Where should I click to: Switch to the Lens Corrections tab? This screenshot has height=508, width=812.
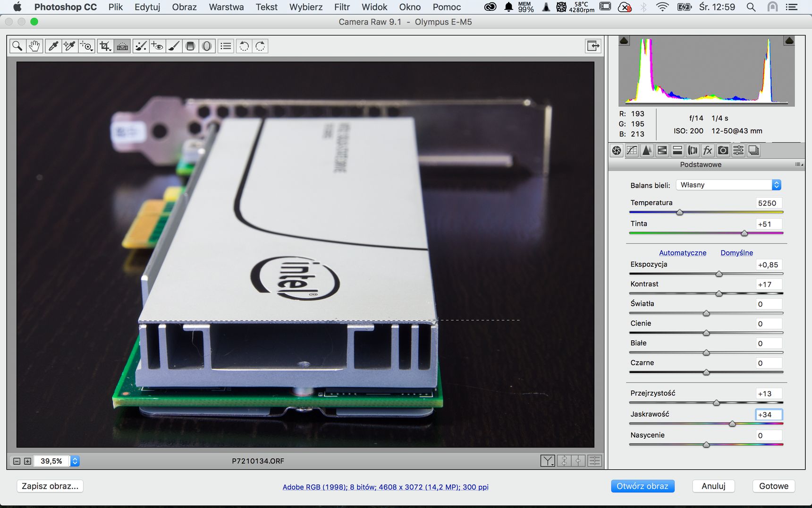(x=693, y=151)
